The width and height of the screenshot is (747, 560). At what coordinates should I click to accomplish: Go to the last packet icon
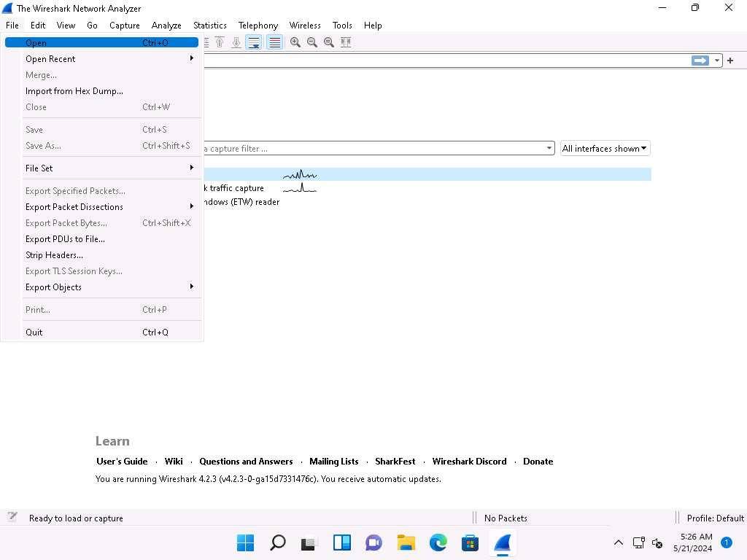click(236, 42)
